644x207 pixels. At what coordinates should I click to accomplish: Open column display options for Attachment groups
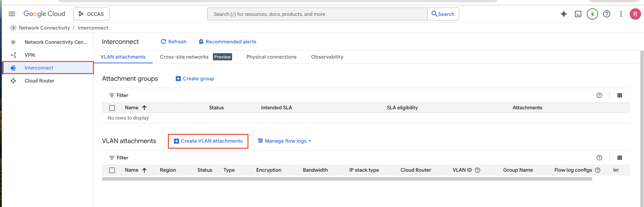pyautogui.click(x=619, y=95)
